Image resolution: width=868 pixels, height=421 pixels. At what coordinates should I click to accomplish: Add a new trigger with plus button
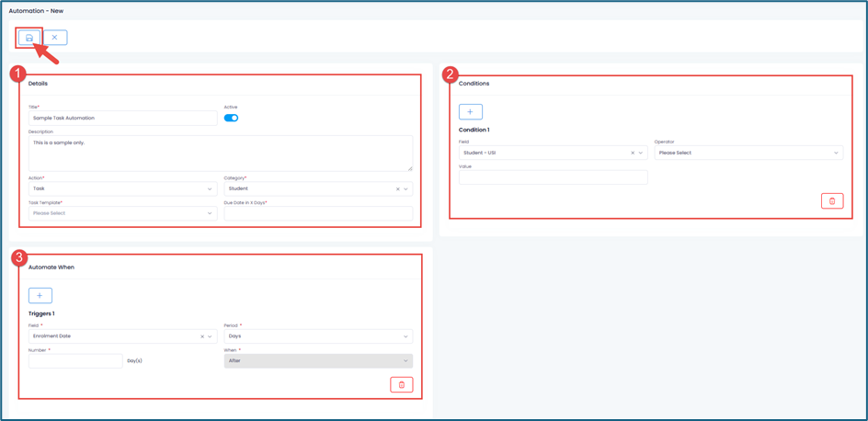click(40, 296)
